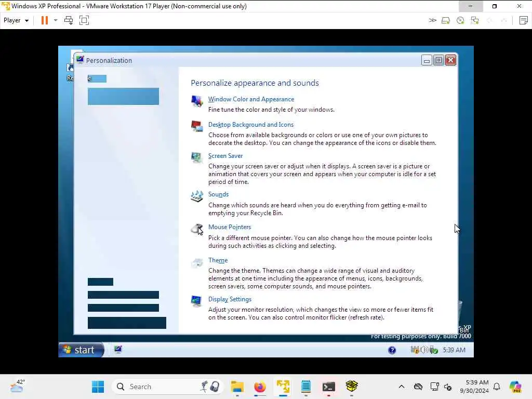Image resolution: width=532 pixels, height=399 pixels.
Task: Click the volume speaker icon in XP tray
Action: [x=424, y=350]
